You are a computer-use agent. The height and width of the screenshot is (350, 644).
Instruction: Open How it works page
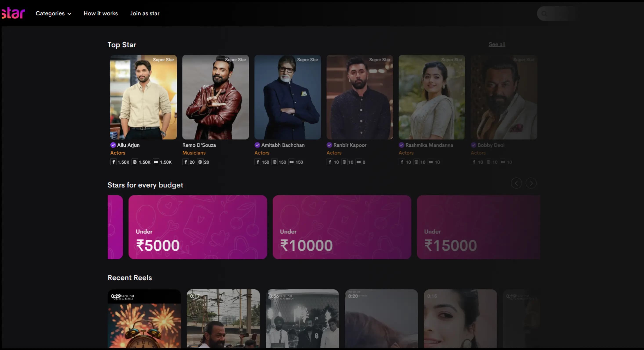pos(101,13)
